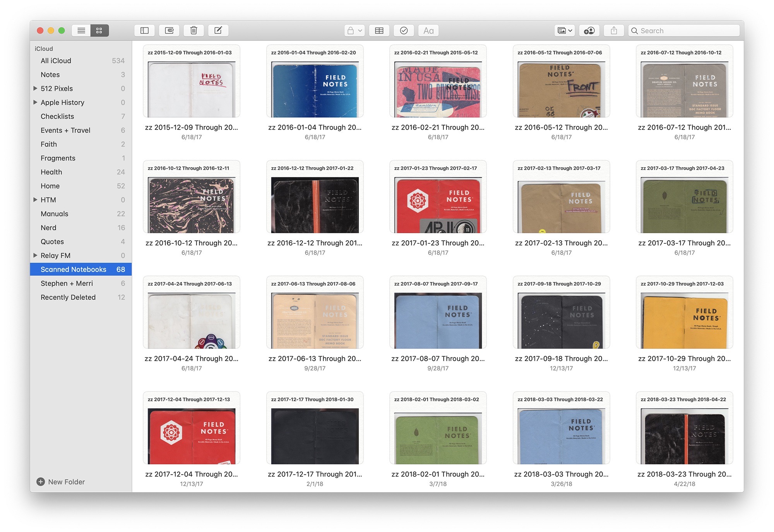This screenshot has width=774, height=532.
Task: Open the lock note dropdown
Action: pos(354,31)
